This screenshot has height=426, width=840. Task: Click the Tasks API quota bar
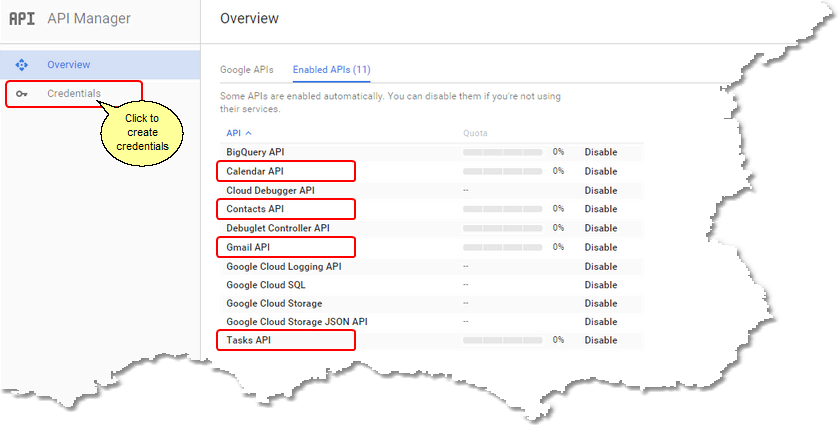[502, 340]
